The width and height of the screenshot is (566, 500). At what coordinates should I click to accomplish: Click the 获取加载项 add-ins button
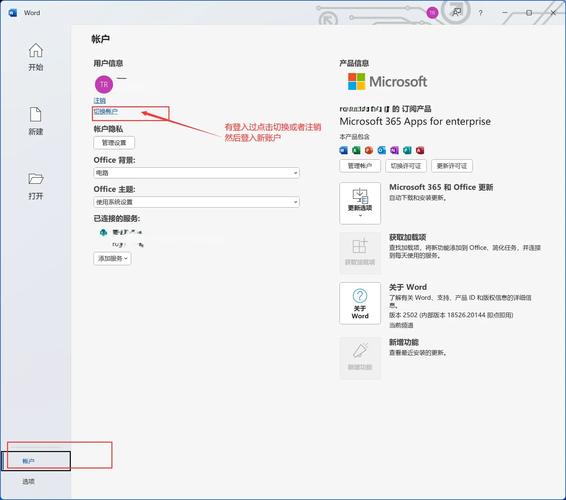point(360,253)
